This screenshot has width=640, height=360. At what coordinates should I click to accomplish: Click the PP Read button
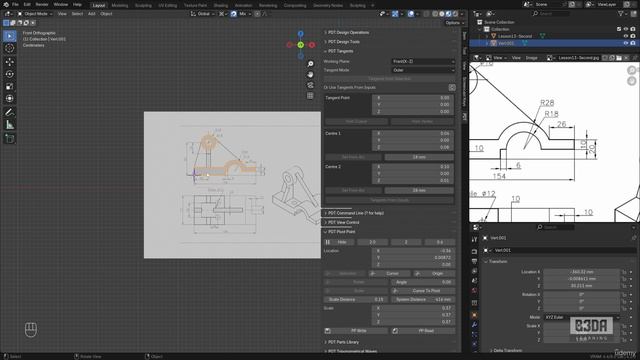(x=423, y=331)
